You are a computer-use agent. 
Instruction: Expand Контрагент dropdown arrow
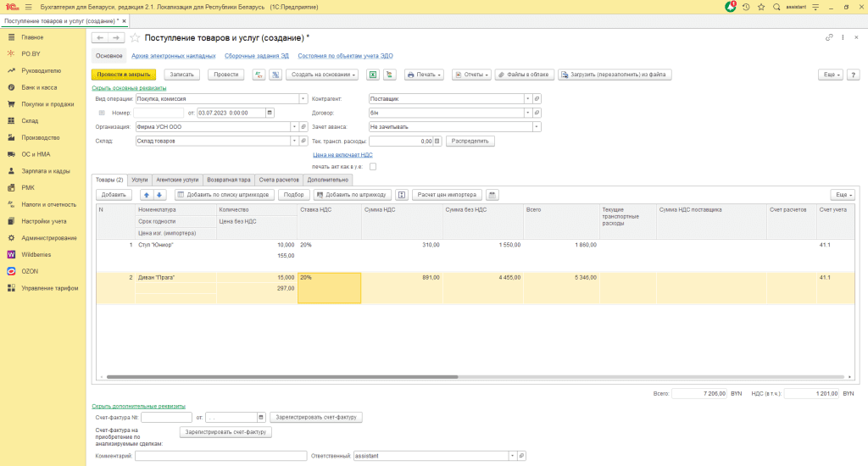click(x=528, y=98)
